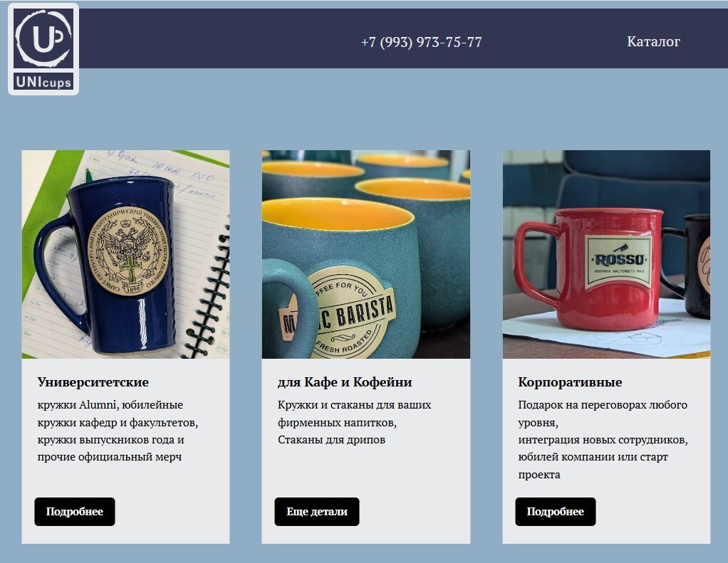
Task: Click the Стаканы для дрипов description text
Action: 331,440
